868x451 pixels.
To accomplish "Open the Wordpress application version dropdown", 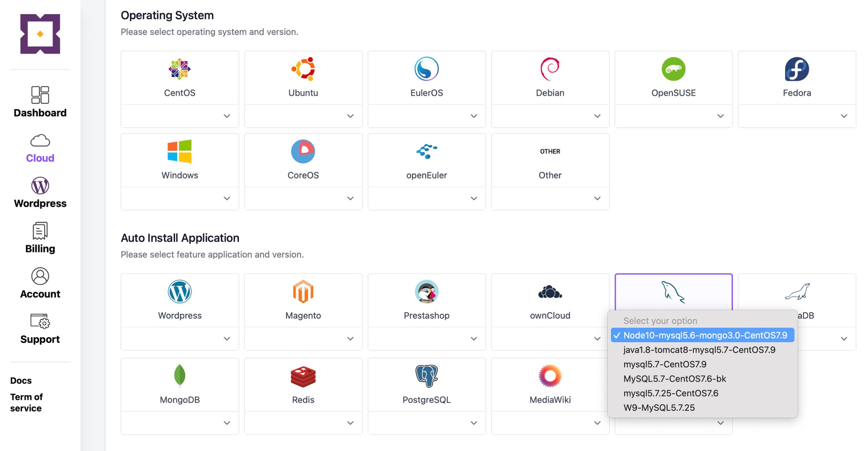I will click(x=179, y=339).
